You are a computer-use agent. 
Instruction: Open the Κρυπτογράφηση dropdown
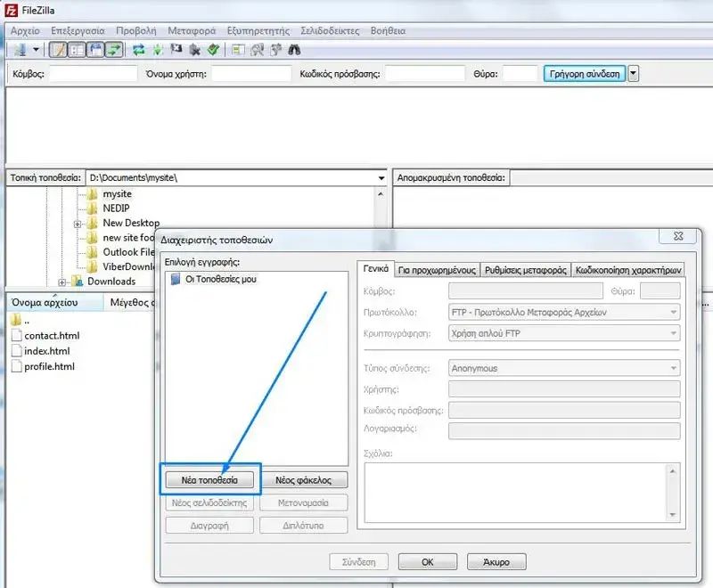(564, 333)
